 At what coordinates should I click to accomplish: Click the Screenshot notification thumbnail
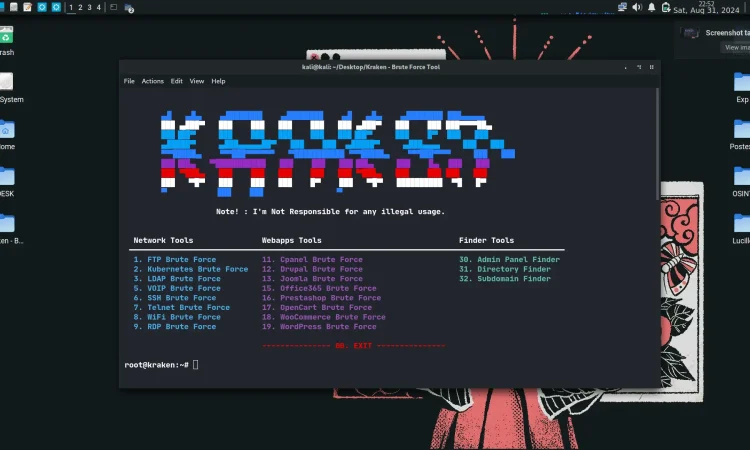[x=690, y=33]
